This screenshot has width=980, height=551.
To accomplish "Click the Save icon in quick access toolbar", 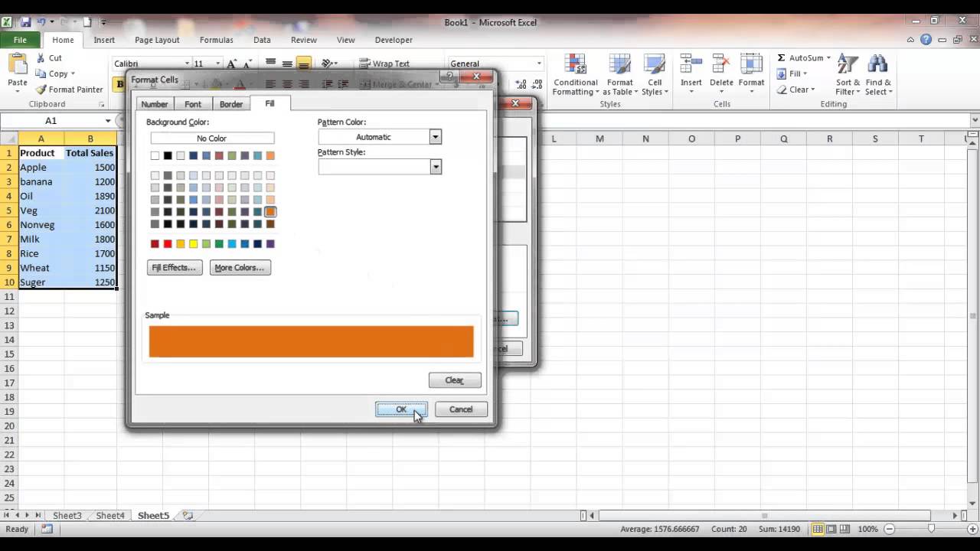I will (26, 22).
